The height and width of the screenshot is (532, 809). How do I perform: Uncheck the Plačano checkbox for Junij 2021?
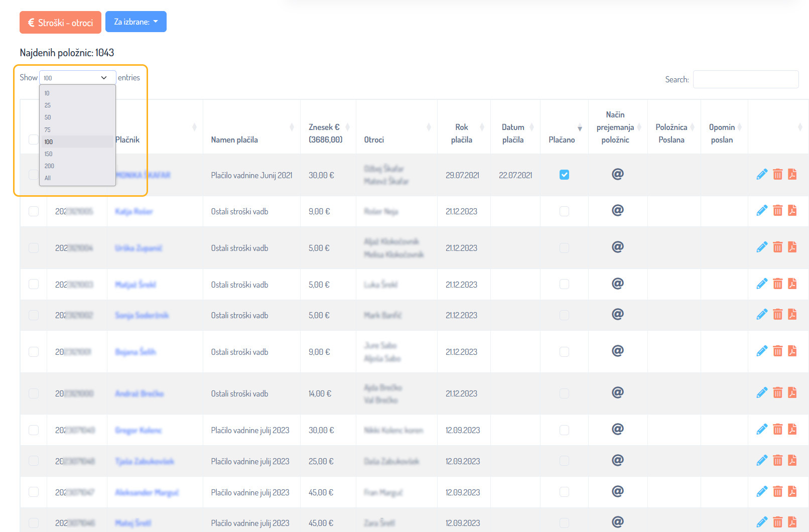tap(564, 175)
